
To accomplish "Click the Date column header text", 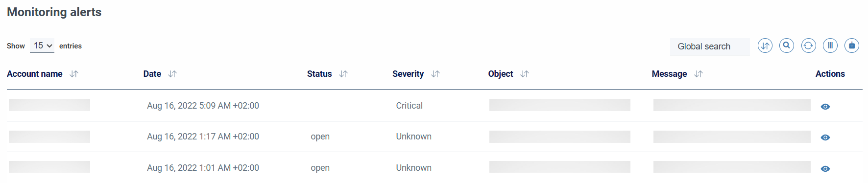I will point(152,74).
